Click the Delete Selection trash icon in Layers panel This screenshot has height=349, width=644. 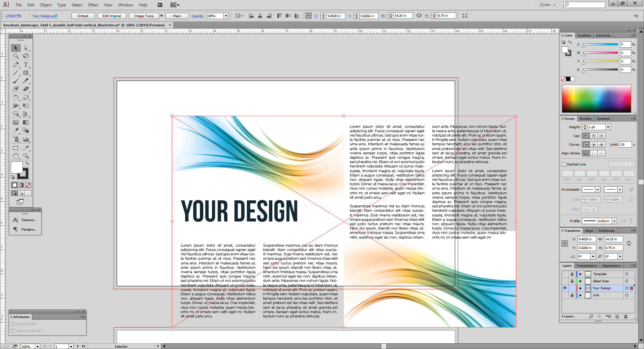coord(626,316)
